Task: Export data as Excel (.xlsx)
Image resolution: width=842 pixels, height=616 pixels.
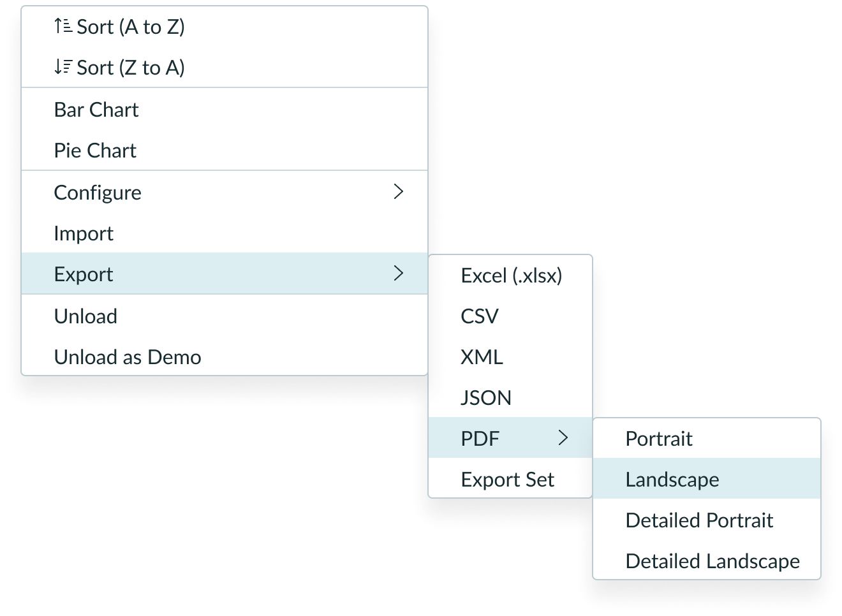Action: tap(512, 275)
